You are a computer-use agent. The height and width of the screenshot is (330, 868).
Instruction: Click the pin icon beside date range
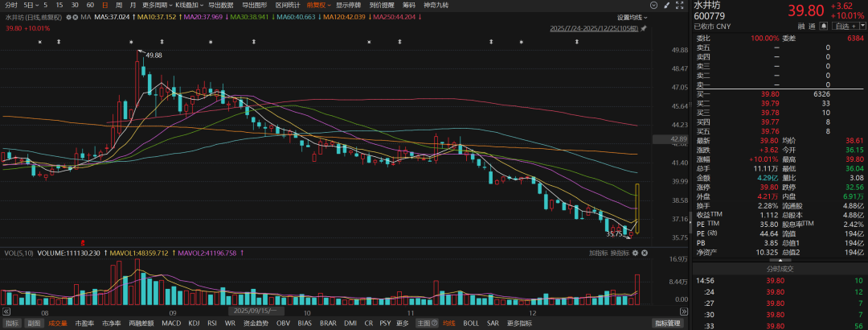(x=644, y=28)
